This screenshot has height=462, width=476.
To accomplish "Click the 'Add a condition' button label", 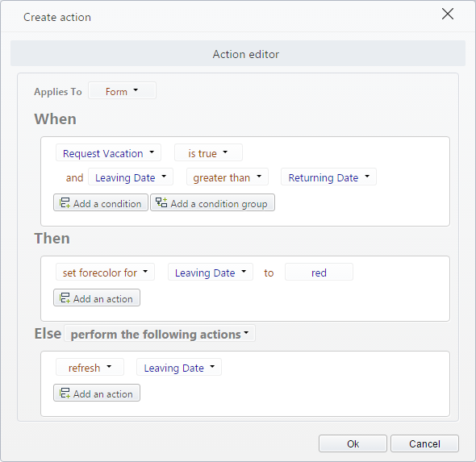I will click(x=107, y=203).
